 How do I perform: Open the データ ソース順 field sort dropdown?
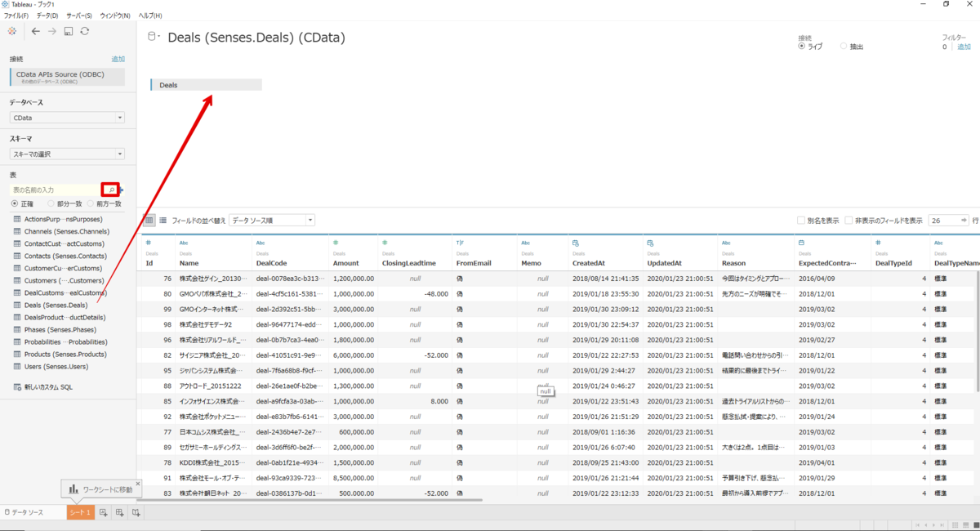tap(272, 220)
